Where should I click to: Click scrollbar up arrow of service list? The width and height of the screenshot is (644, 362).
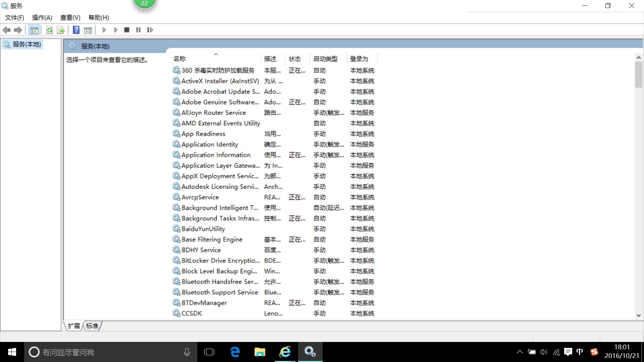639,58
